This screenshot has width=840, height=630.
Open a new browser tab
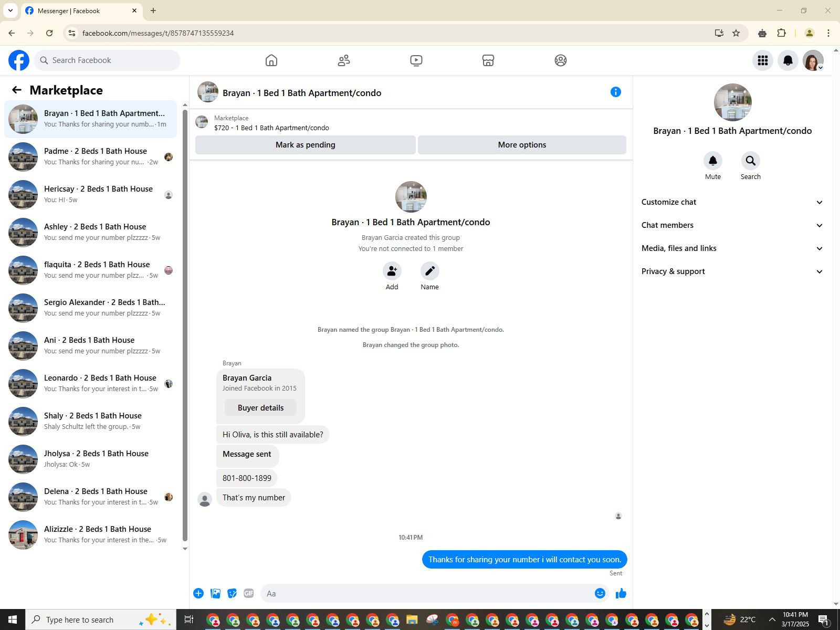point(153,10)
